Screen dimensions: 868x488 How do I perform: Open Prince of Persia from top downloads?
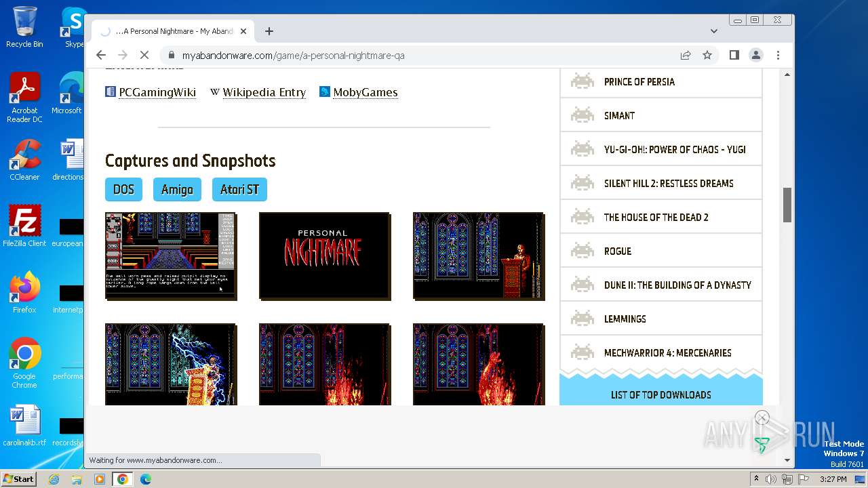point(639,82)
